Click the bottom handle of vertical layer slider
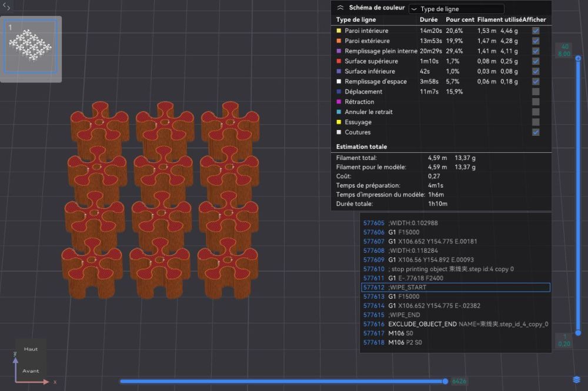 pos(578,333)
